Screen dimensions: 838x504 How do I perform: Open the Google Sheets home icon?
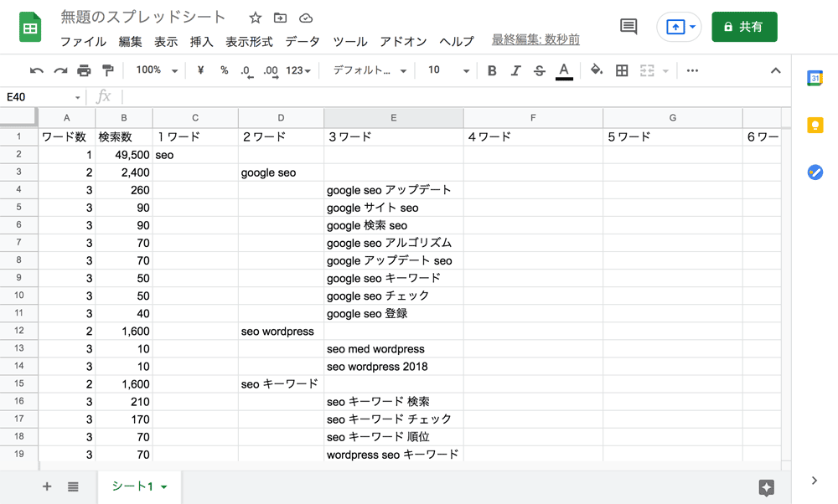pos(30,27)
